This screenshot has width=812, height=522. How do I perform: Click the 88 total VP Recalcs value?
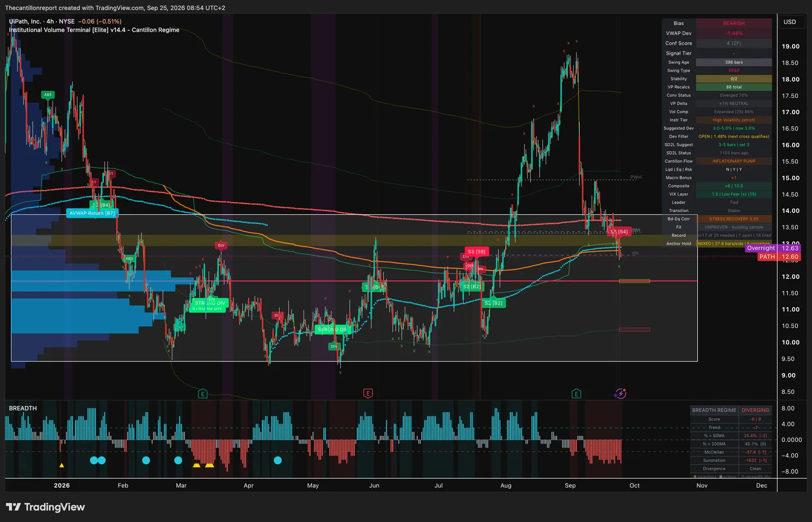(734, 87)
